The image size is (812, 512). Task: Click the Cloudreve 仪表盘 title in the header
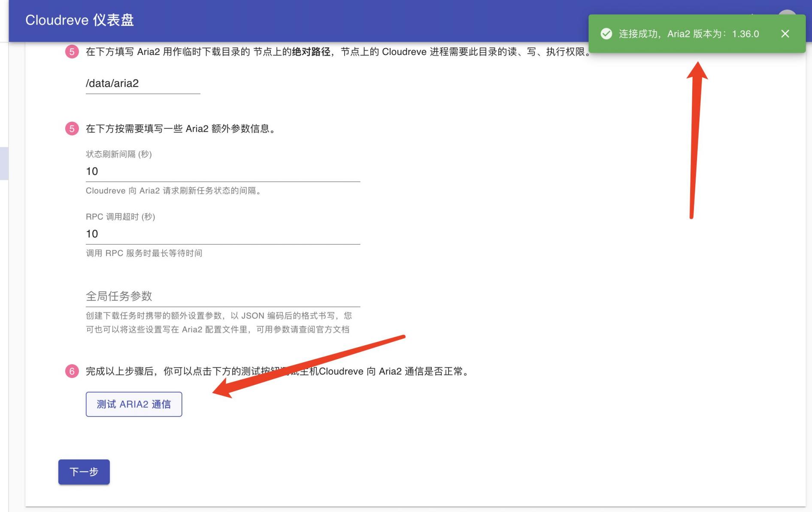pyautogui.click(x=80, y=20)
